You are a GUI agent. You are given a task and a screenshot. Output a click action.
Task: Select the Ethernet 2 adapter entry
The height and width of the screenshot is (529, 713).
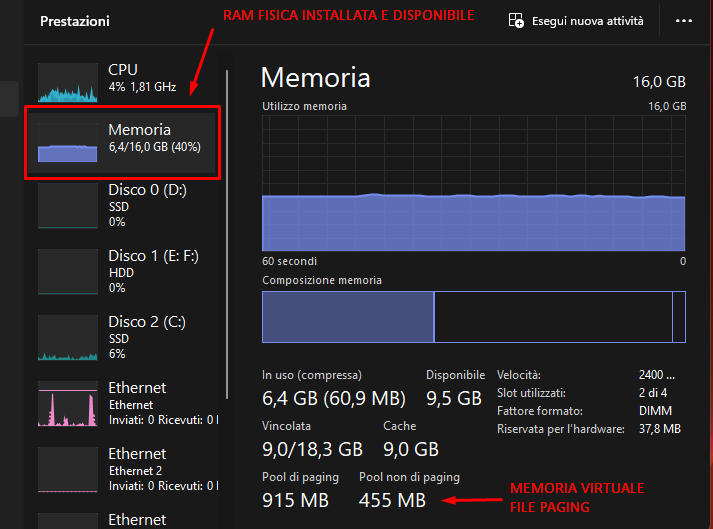(x=122, y=469)
